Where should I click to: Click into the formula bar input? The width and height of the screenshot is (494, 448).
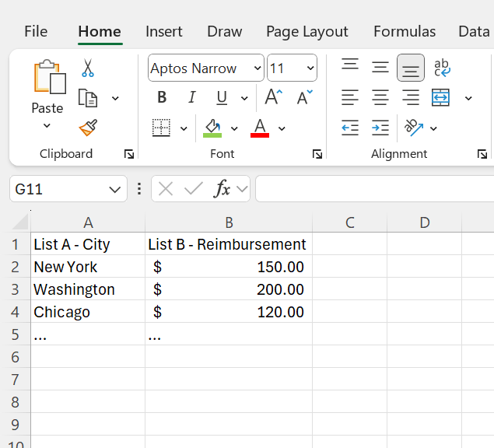tap(375, 189)
